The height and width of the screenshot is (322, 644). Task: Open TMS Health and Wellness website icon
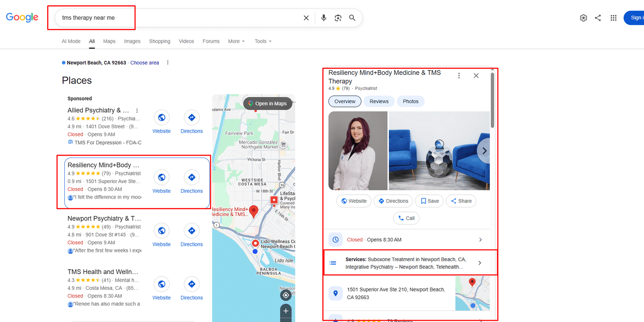pyautogui.click(x=161, y=284)
